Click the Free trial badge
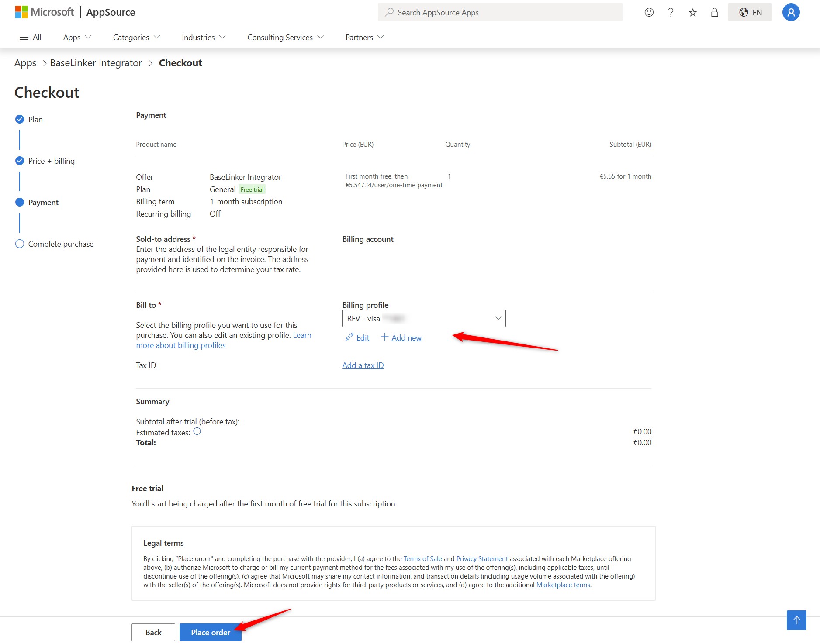This screenshot has width=820, height=644. pyautogui.click(x=252, y=189)
